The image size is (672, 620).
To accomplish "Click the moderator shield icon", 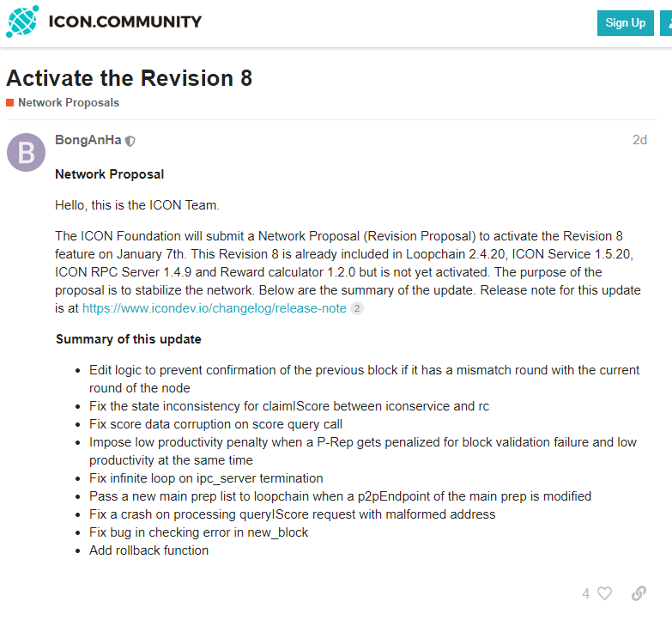I will (x=130, y=141).
